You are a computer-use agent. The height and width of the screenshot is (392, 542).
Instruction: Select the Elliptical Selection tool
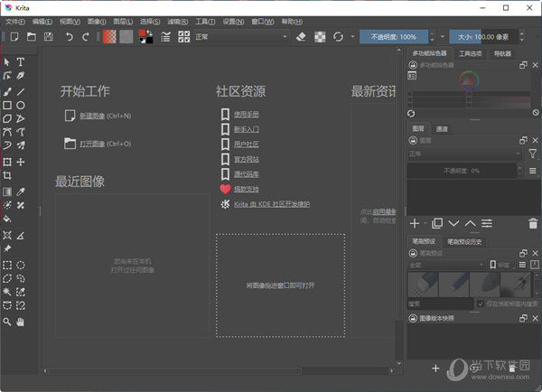(x=21, y=266)
